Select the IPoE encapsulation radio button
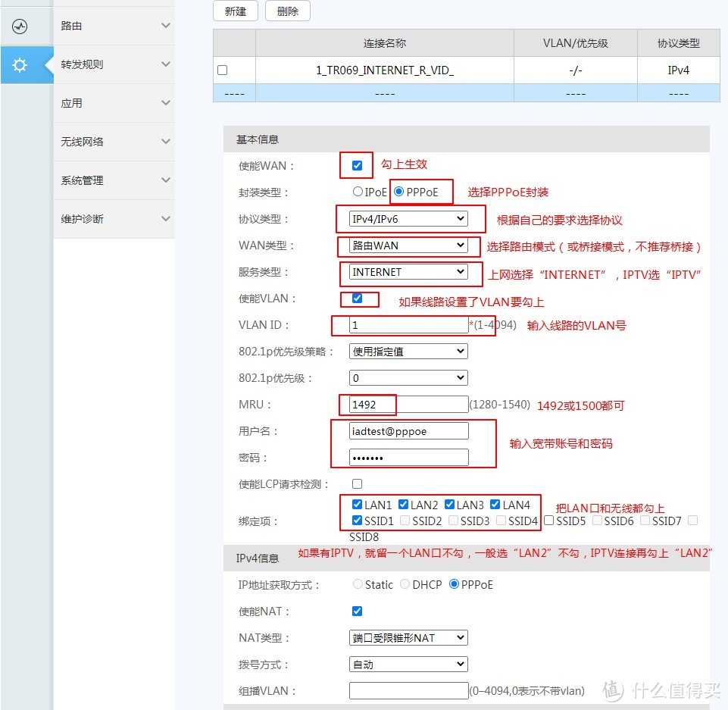The image size is (728, 710). point(357,192)
